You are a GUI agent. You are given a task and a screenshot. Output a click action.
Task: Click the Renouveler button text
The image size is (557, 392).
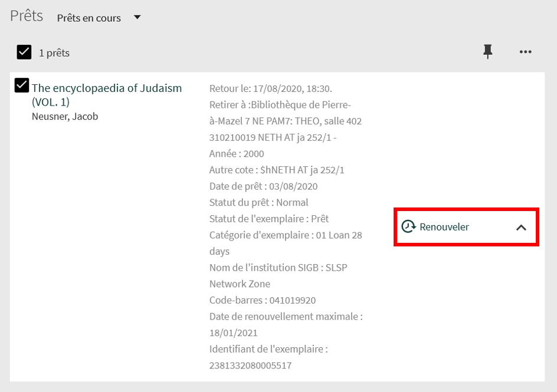[444, 227]
